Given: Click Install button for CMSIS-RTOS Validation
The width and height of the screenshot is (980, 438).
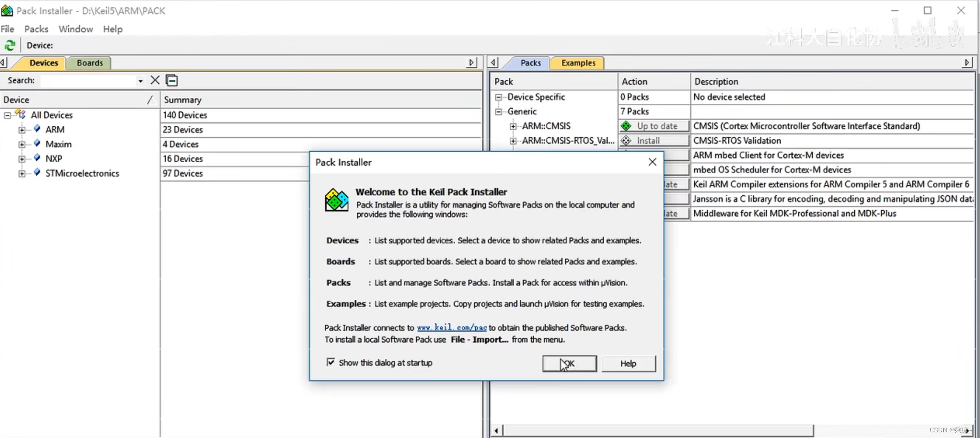Looking at the screenshot, I should [x=654, y=140].
